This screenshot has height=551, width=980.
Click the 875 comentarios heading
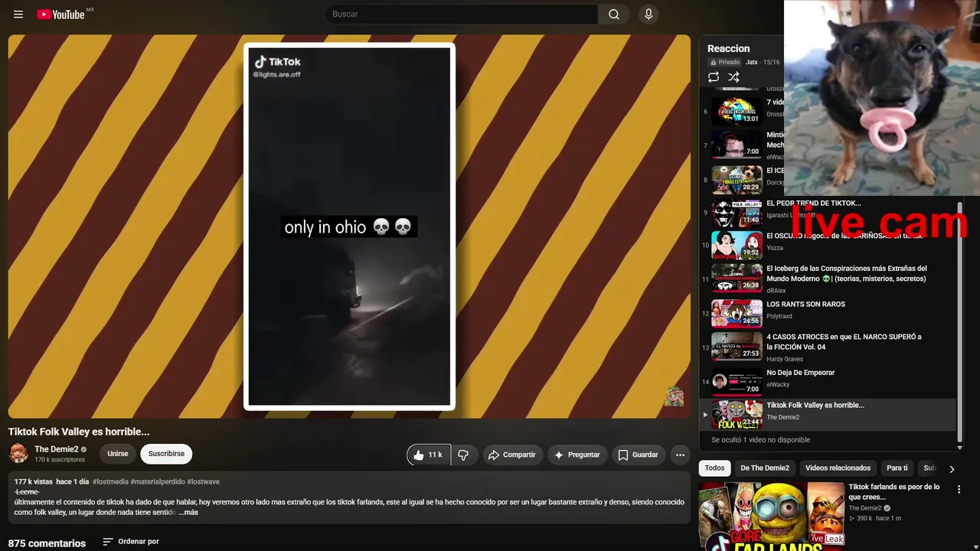pos(47,543)
